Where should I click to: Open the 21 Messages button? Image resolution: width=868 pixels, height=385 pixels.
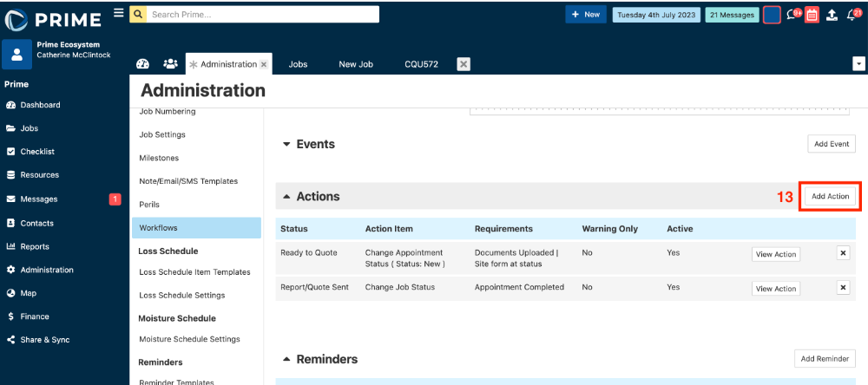(732, 15)
